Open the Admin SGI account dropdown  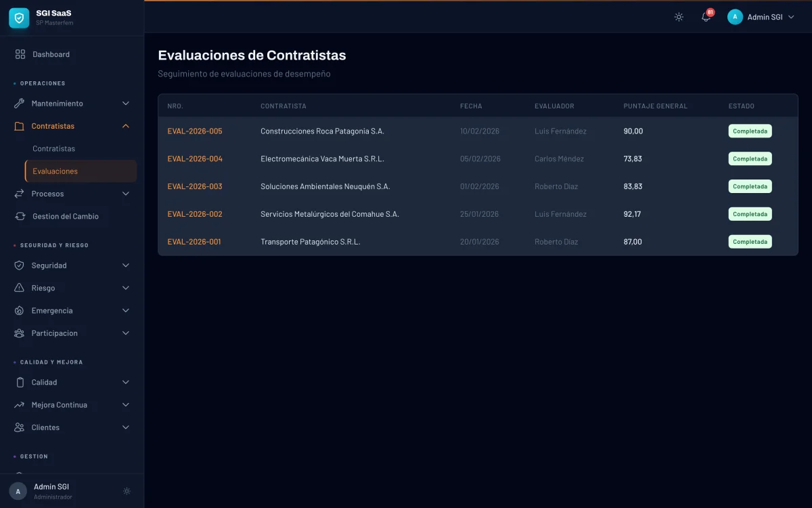point(761,17)
